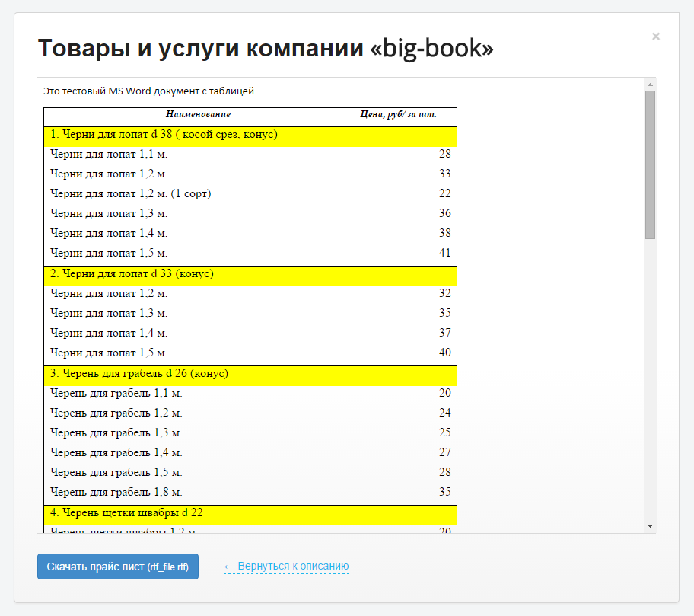Select the 'Наименование' column header
The image size is (694, 616).
[x=198, y=114]
